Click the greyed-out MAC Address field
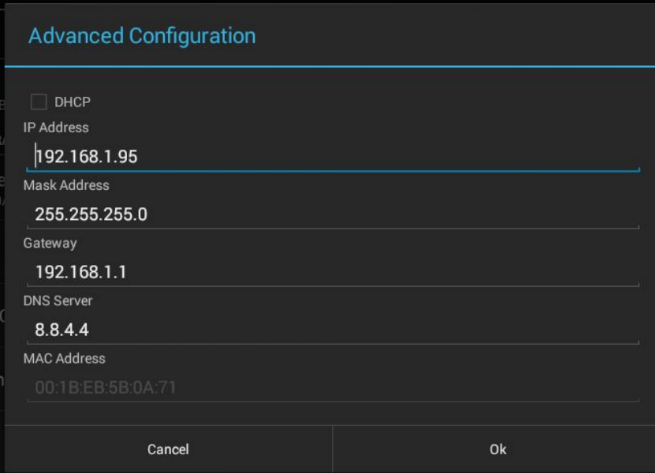Viewport: 655px width, 473px height. (x=330, y=387)
